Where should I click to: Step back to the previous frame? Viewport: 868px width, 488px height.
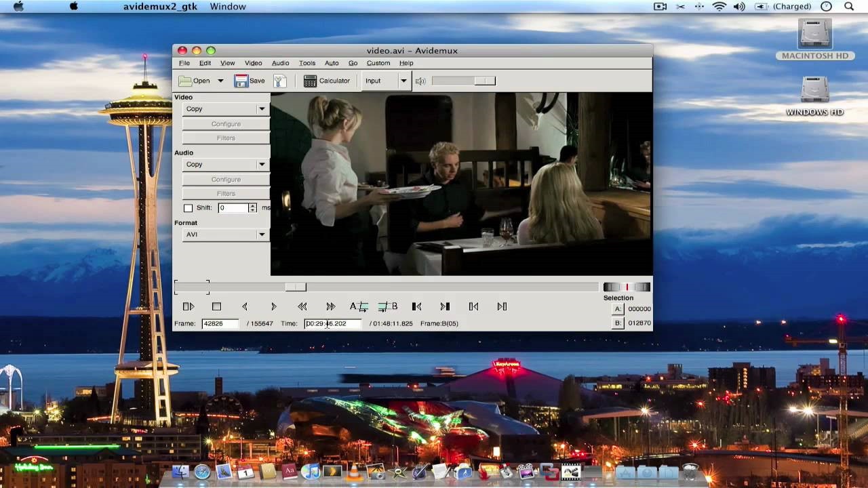[x=245, y=307]
